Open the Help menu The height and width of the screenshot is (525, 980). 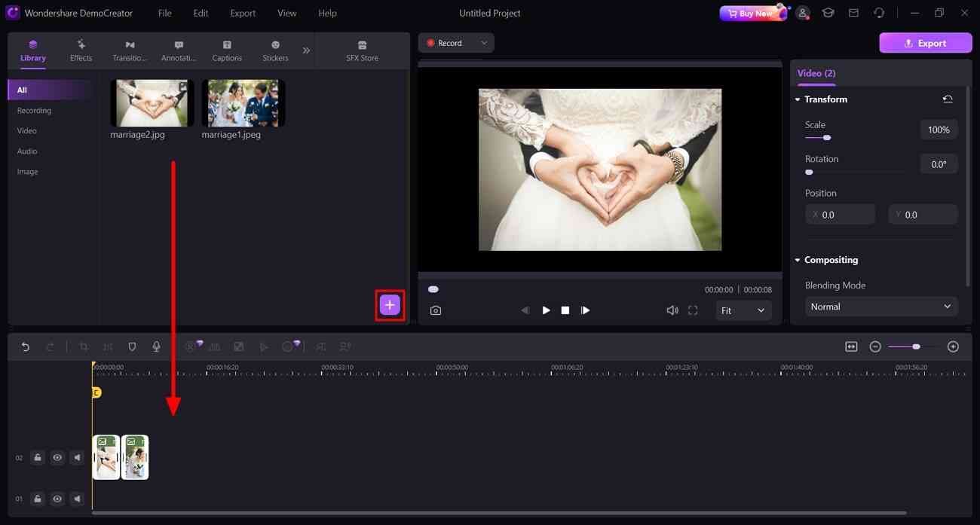[x=327, y=13]
